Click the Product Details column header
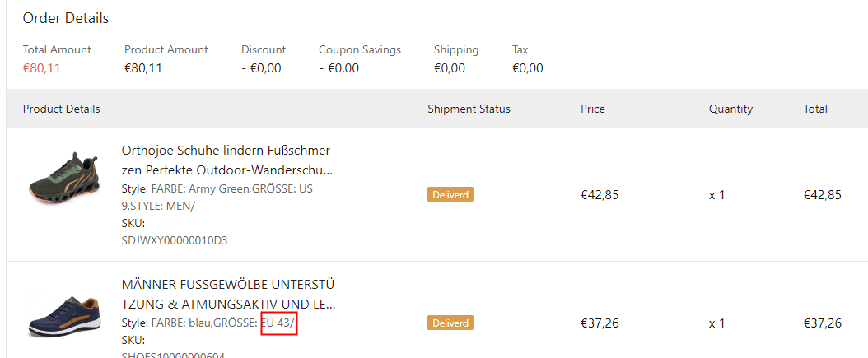 (x=62, y=109)
